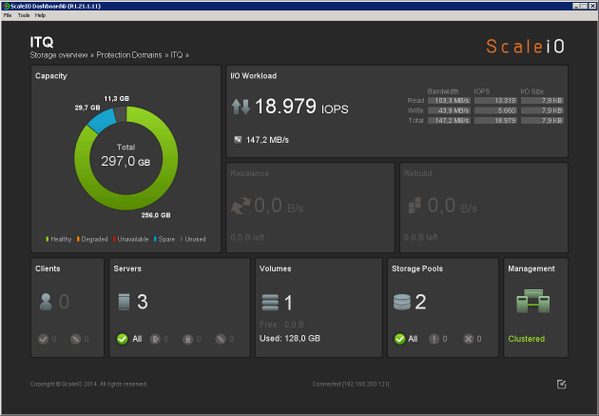The image size is (599, 416).
Task: Click the Servers device icon
Action: pyautogui.click(x=124, y=302)
